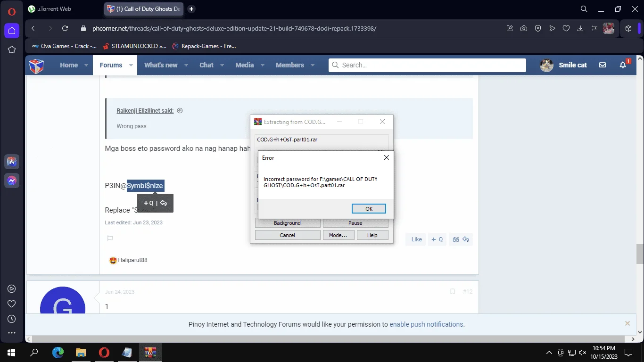Click the volume muted icon in system tray

click(583, 353)
